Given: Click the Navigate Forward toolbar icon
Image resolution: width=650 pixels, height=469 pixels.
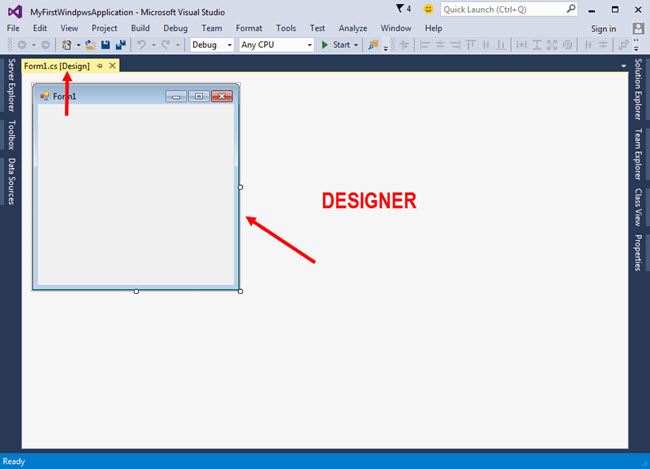Looking at the screenshot, I should 46,45.
